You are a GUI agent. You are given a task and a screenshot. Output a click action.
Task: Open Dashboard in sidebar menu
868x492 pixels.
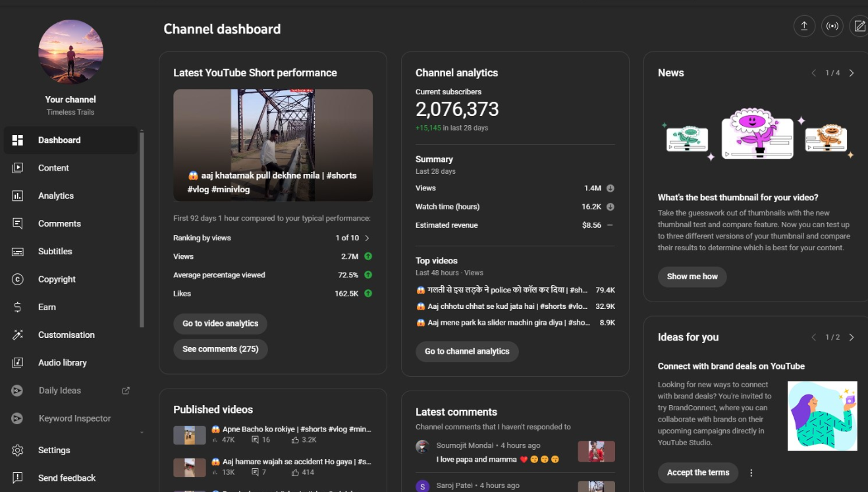point(70,140)
